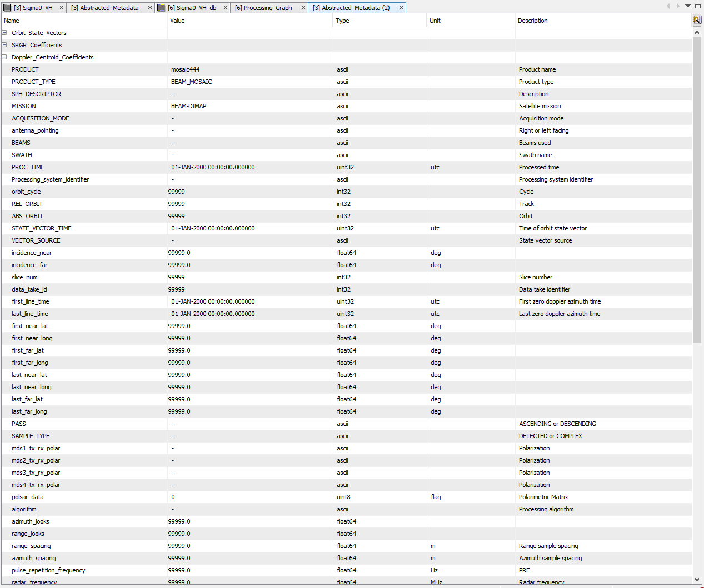
Task: Select the ABS_ORBIT row name
Action: (x=27, y=216)
